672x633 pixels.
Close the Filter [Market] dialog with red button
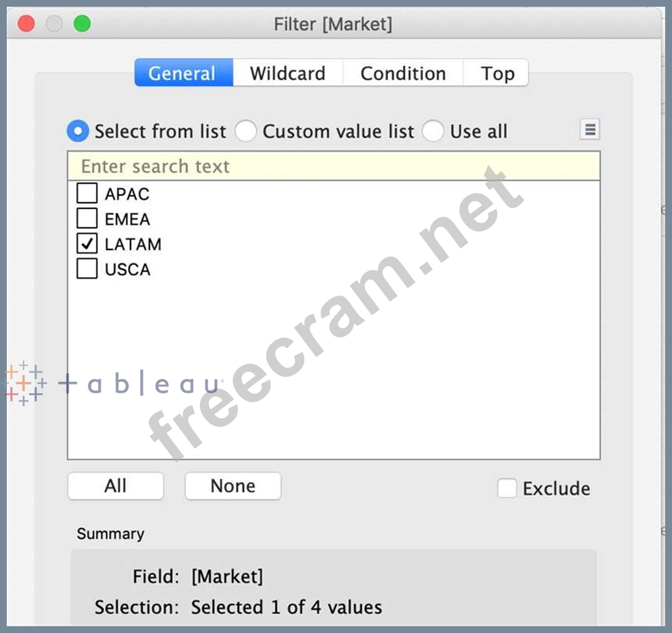[26, 24]
